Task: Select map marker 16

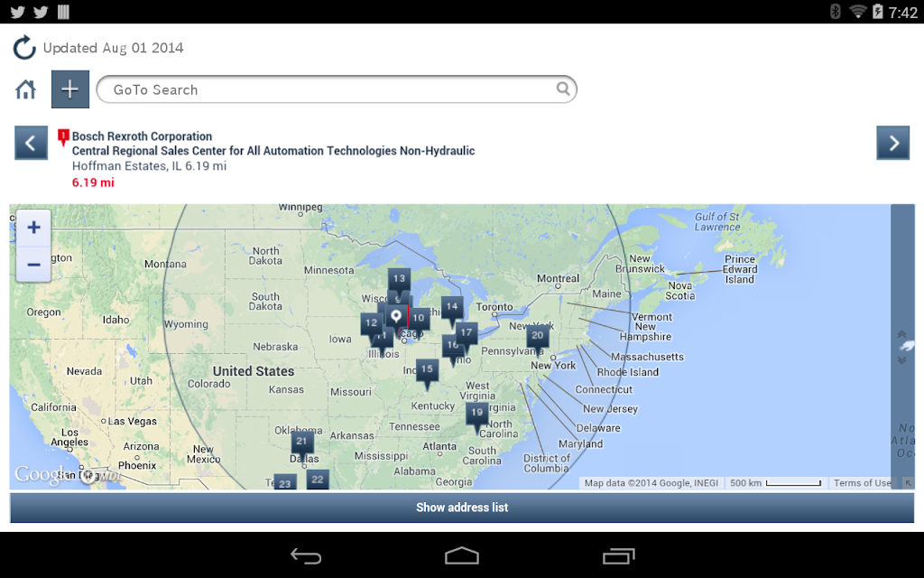Action: 451,348
